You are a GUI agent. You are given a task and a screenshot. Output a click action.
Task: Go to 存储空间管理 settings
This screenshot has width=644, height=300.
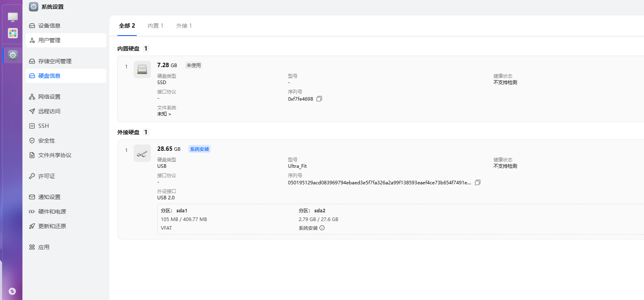tap(55, 61)
